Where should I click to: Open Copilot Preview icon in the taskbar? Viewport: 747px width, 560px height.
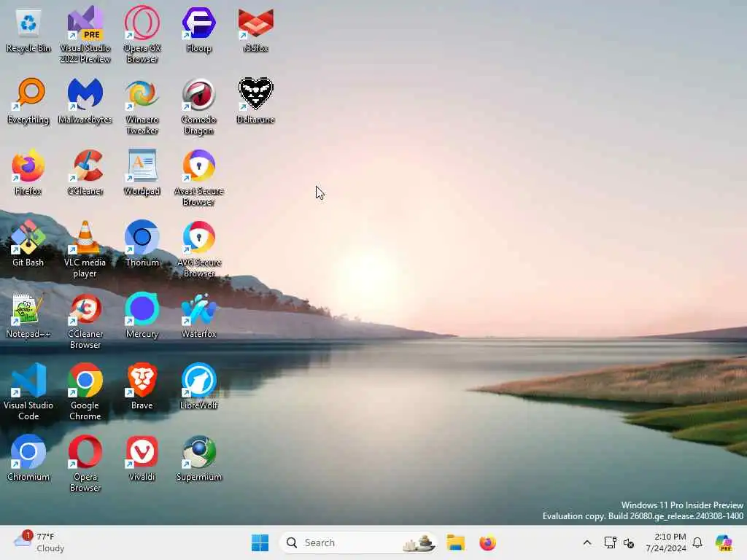point(724,542)
